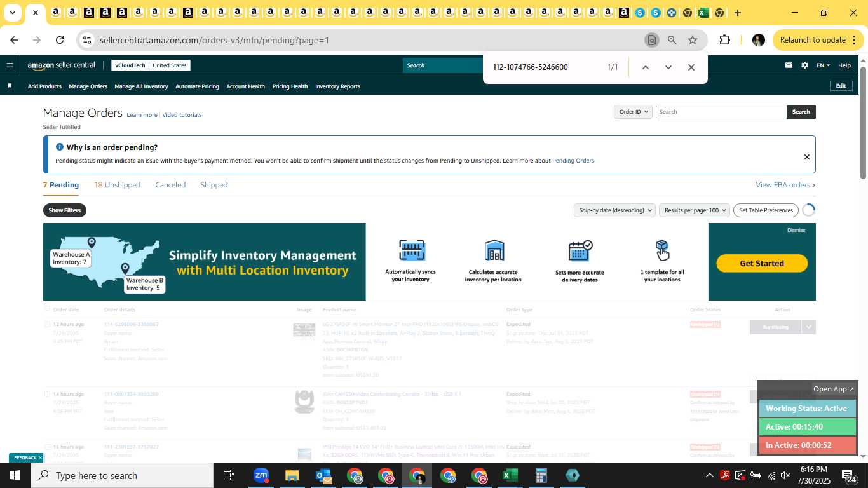Click the Set Table Preferences button
The image size is (868, 488).
coord(766,210)
